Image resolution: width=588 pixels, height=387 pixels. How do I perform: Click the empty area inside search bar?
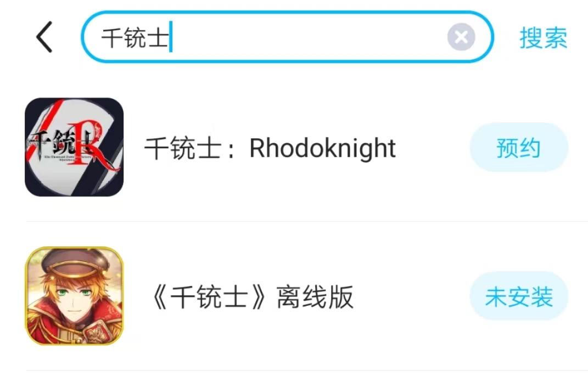coord(307,37)
